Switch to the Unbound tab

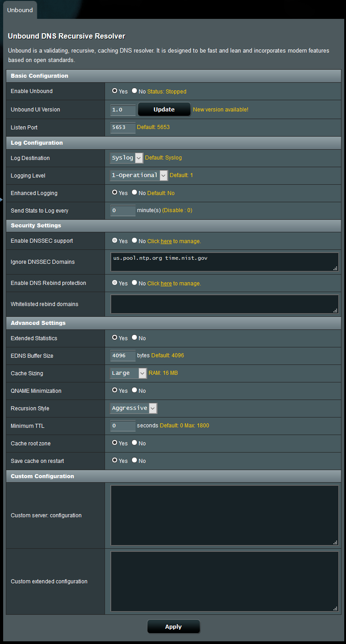20,9
